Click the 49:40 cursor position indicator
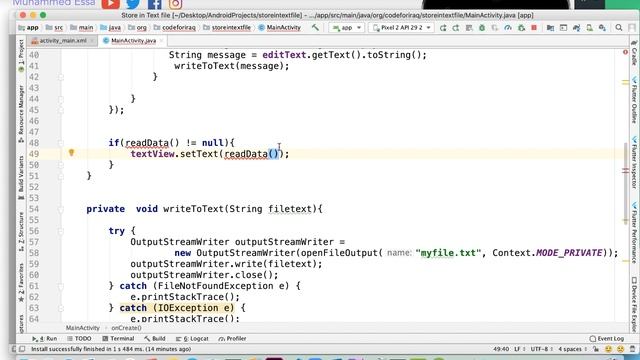Screen dimensions: 640x360 click(x=501, y=349)
